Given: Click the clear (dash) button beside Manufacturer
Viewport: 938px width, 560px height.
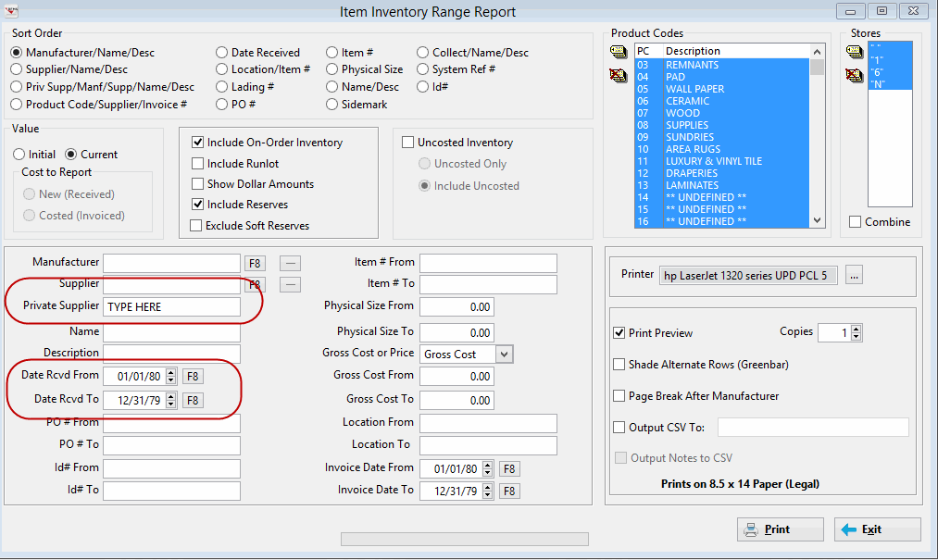Looking at the screenshot, I should [290, 263].
